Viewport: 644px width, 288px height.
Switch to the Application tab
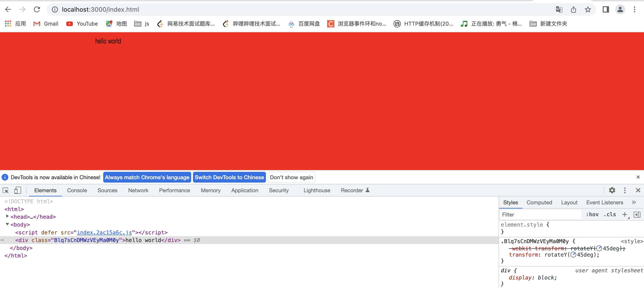point(245,190)
